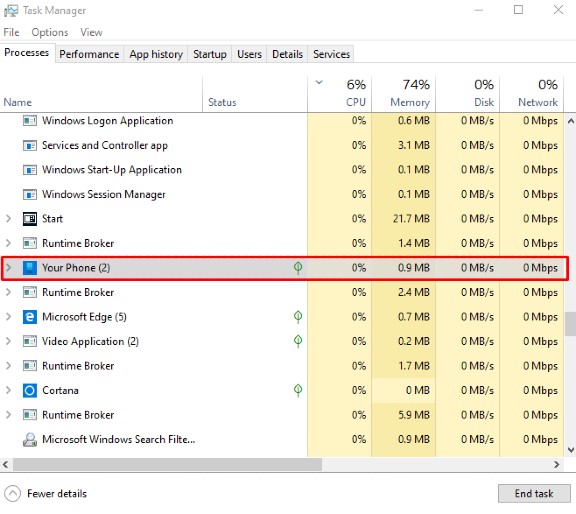Sort by the Status column header
Viewport: 576px width, 514px height.
coord(255,94)
